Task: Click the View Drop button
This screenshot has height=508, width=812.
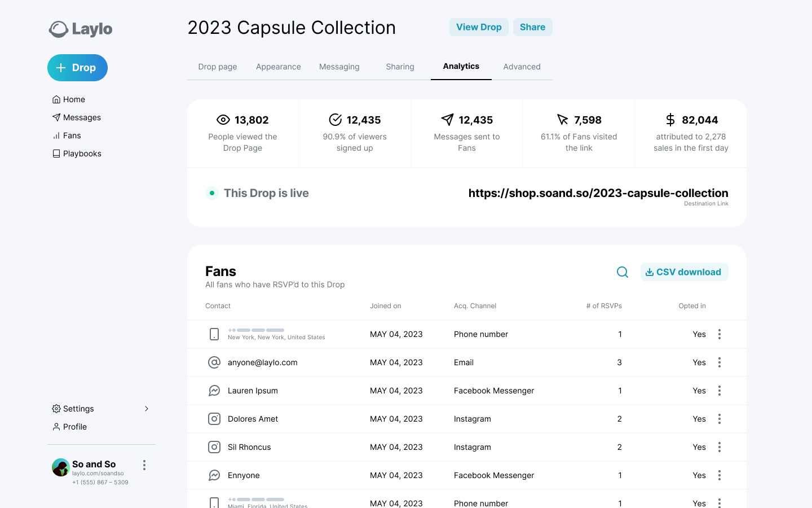Action: (x=479, y=27)
